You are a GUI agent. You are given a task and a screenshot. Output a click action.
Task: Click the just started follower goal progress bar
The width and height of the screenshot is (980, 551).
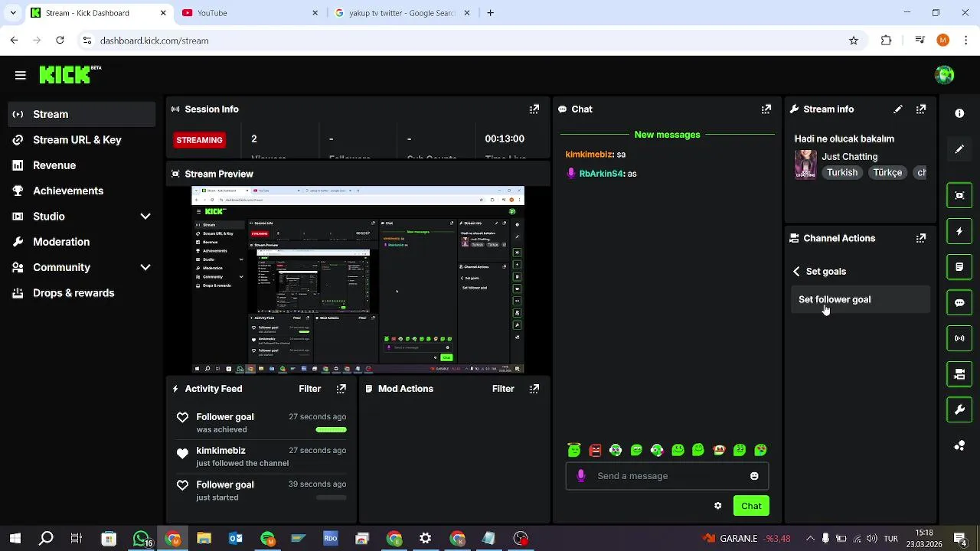[x=331, y=497]
